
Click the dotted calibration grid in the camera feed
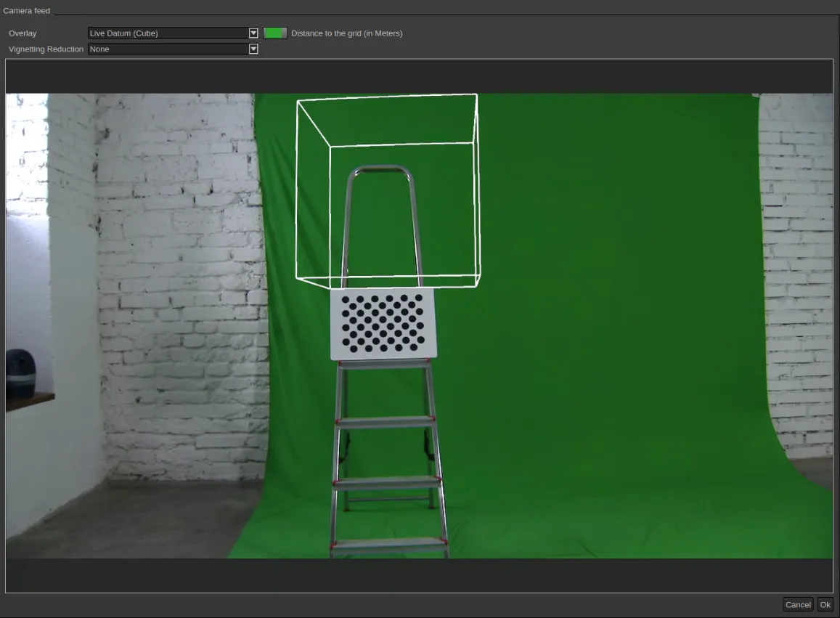coord(383,324)
